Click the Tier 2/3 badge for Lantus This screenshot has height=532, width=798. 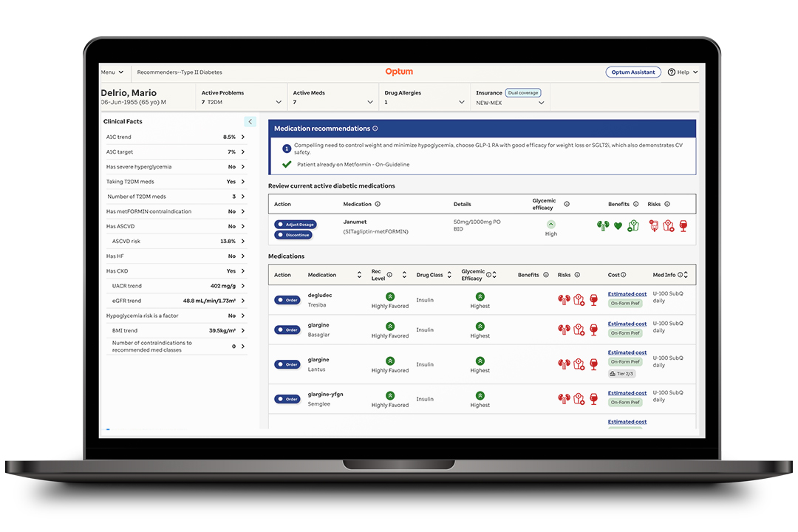[622, 374]
